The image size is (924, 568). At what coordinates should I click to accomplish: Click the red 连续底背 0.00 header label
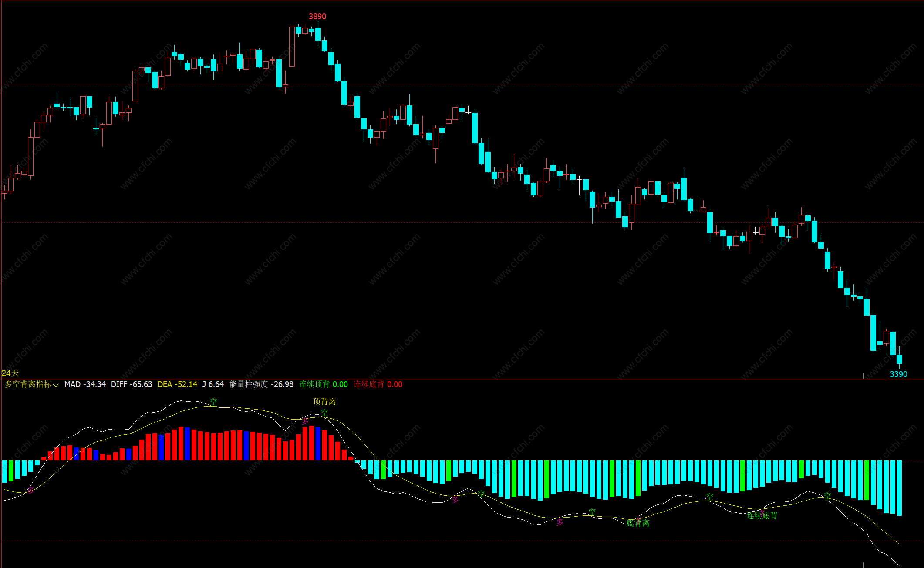pos(378,384)
